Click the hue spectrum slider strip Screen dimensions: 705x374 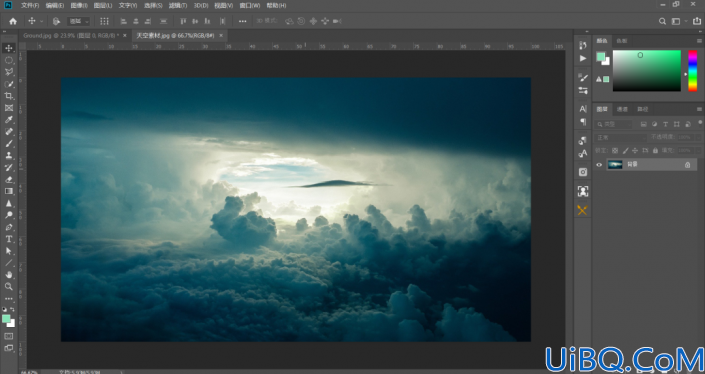(x=693, y=71)
